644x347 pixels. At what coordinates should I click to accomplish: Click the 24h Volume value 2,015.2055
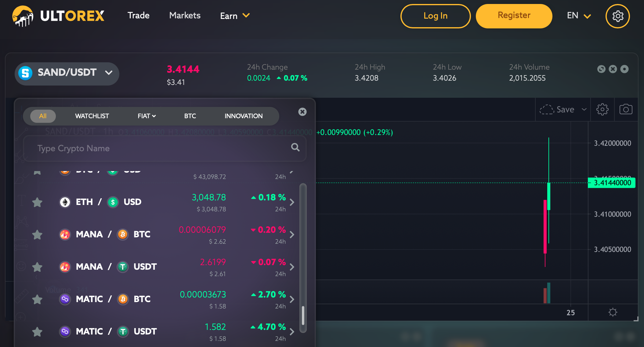coord(527,78)
